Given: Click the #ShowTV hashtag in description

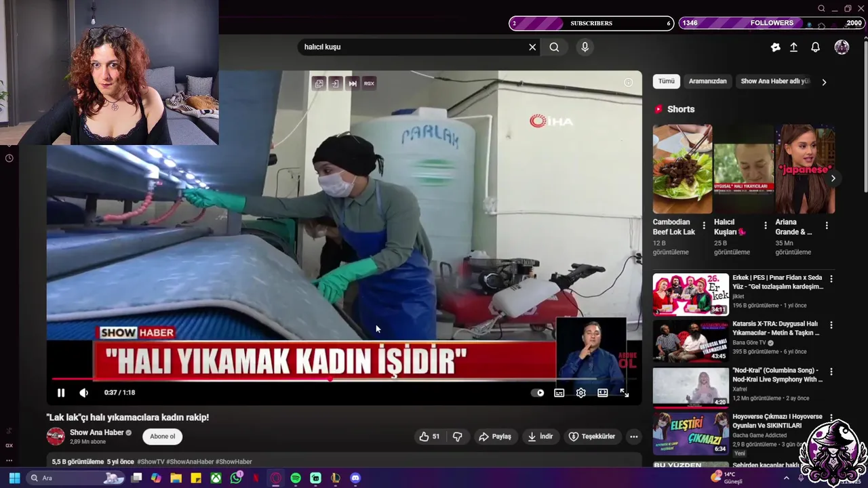Looking at the screenshot, I should tap(151, 462).
